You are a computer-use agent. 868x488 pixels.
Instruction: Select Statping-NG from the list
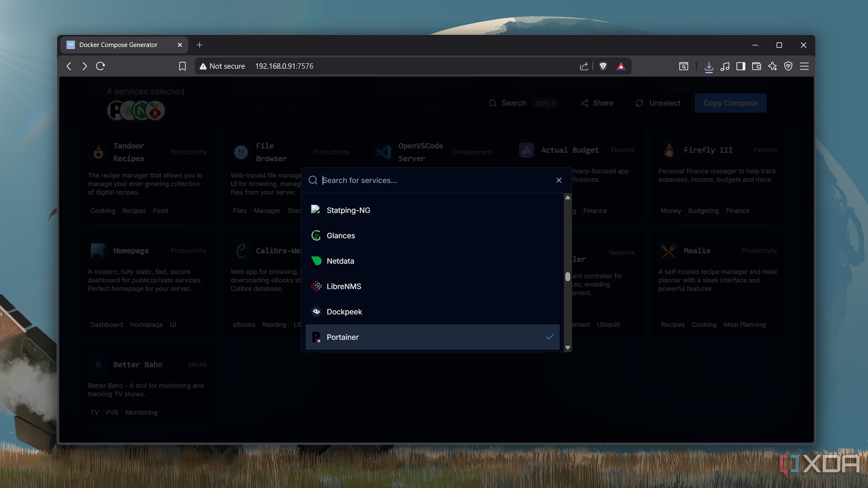[432, 210]
